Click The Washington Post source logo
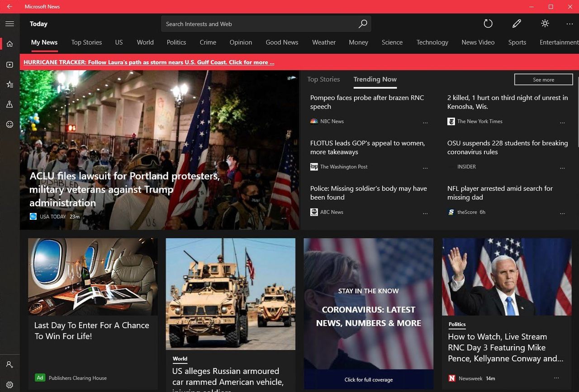The image size is (579, 392). click(x=314, y=167)
